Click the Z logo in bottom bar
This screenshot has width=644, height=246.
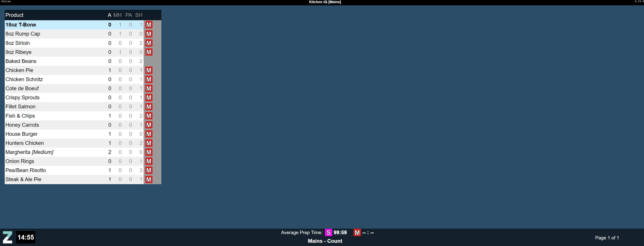point(8,237)
